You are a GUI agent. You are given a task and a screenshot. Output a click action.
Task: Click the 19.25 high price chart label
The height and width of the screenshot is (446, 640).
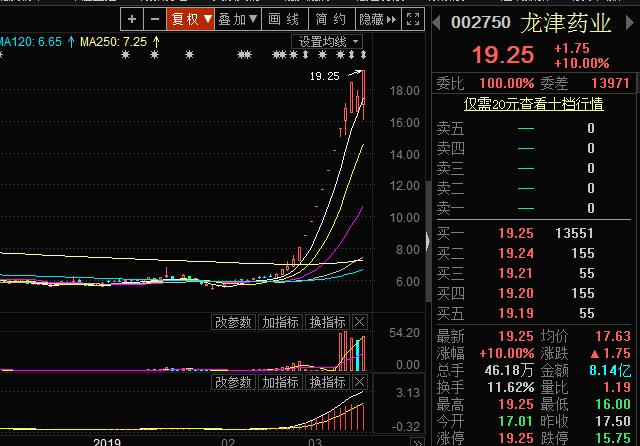[x=324, y=76]
